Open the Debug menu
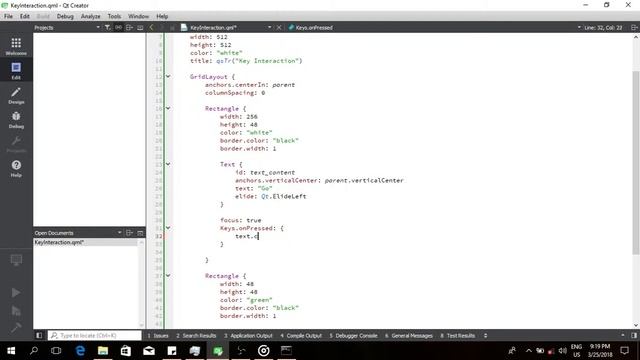640x360 pixels. pos(65,16)
